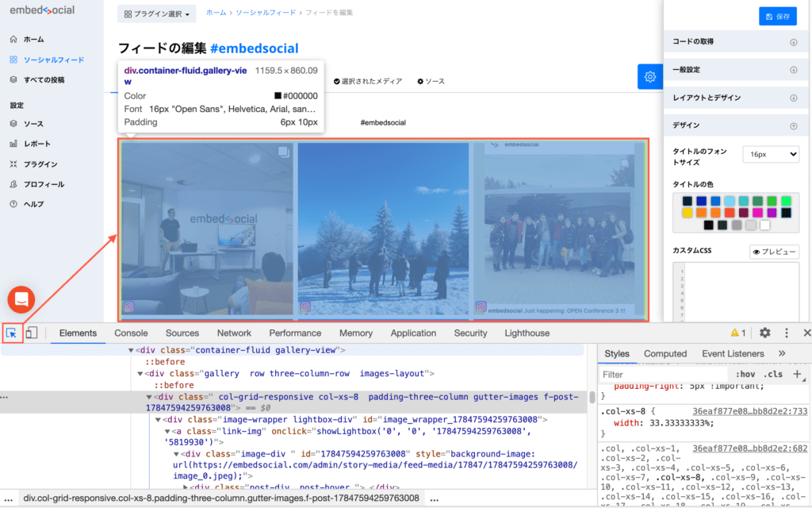The height and width of the screenshot is (508, 812).
Task: Expand the レイアウトとデザイン section
Action: (x=735, y=98)
